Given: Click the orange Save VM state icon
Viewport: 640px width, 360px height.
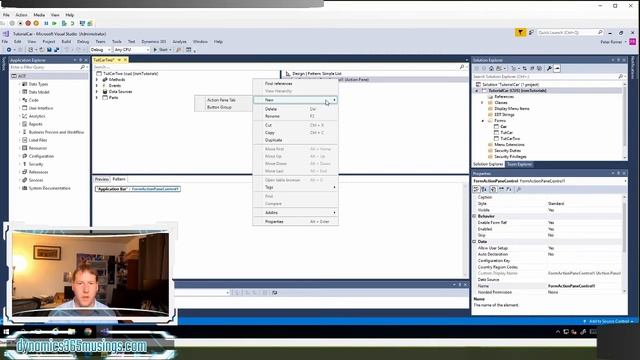Looking at the screenshot, I should pos(36,23).
